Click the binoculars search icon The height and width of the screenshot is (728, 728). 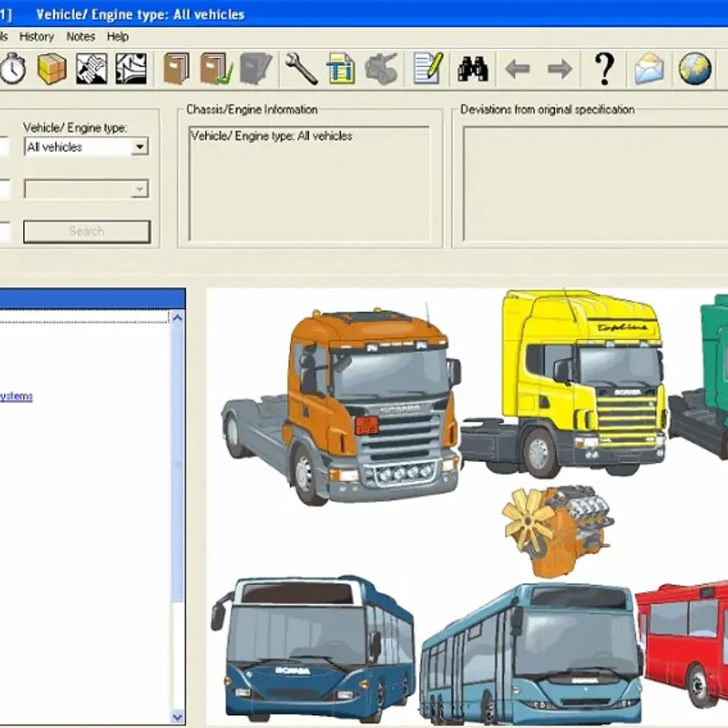point(473,69)
